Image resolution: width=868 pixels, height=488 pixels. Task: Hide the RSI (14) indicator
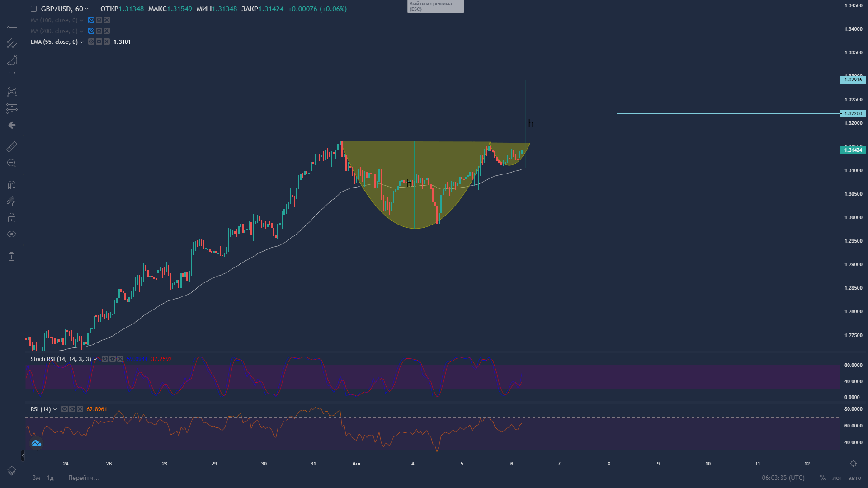tap(65, 409)
